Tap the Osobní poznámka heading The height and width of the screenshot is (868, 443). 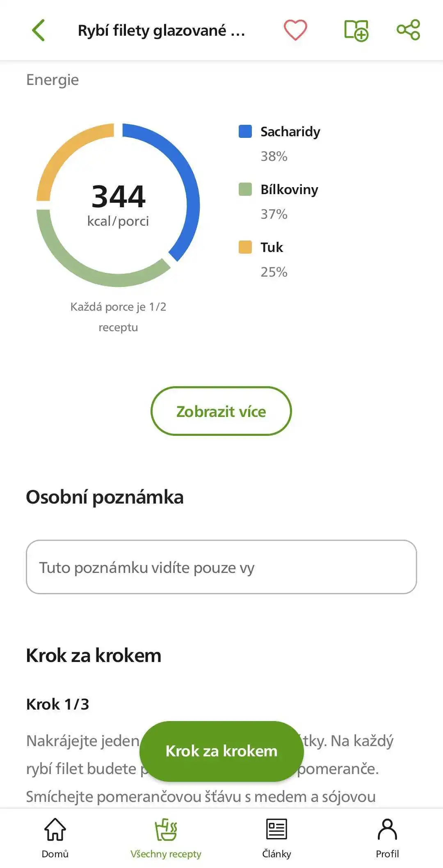click(x=105, y=497)
